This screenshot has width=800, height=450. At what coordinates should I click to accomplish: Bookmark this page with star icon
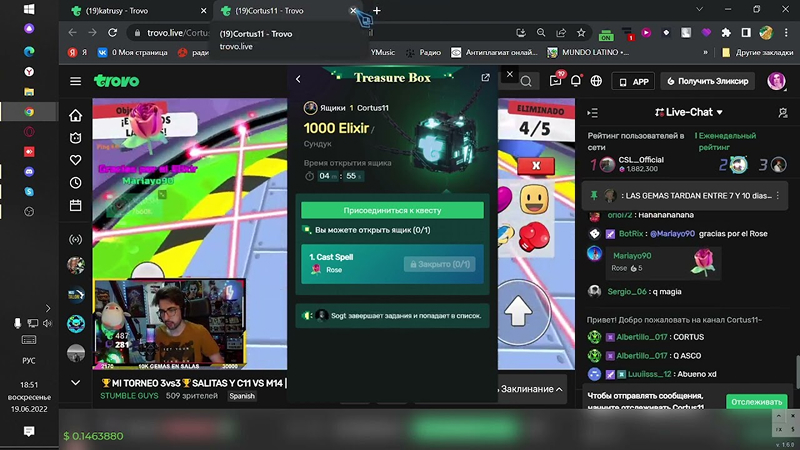(x=581, y=33)
